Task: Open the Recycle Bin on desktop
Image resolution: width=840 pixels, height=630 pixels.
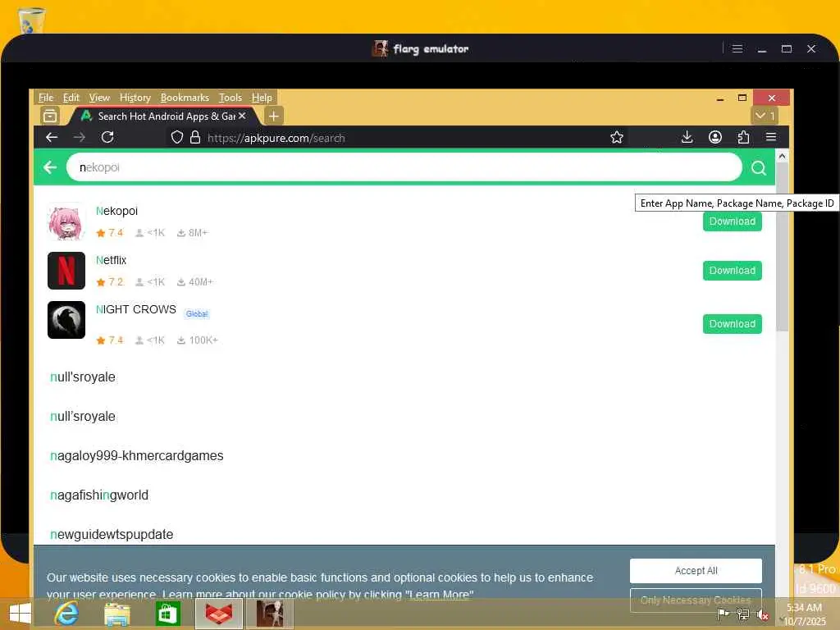Action: click(31, 21)
